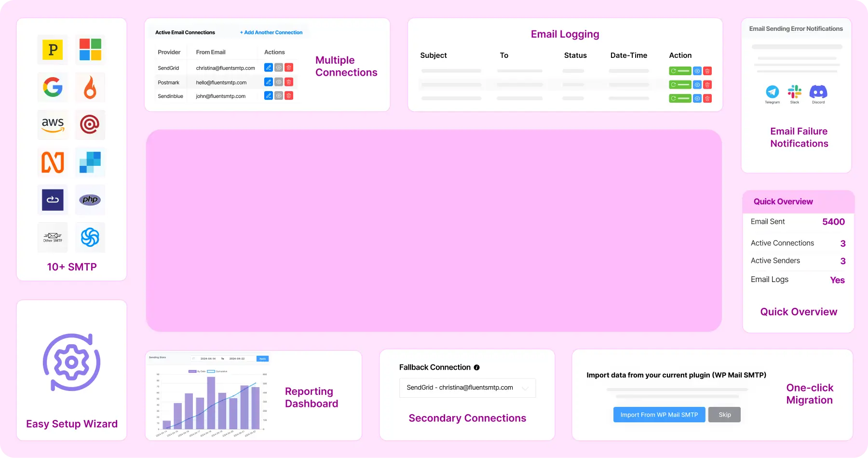The image size is (868, 458).
Task: Delete the first email log entry
Action: click(x=707, y=71)
